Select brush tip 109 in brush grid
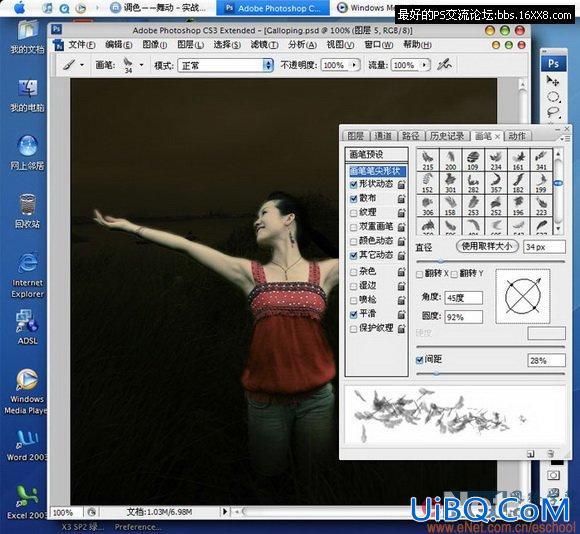580x534 pixels. point(473,160)
